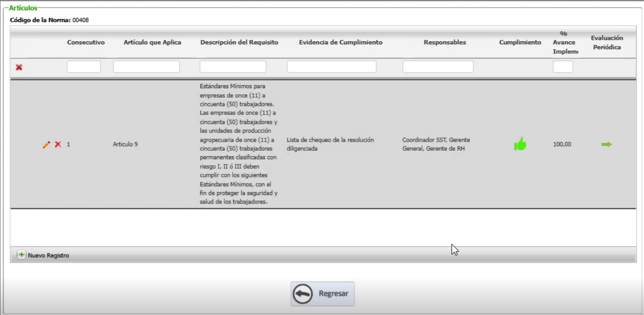Click the 'Código de la Norma: 00408' label

pos(49,20)
